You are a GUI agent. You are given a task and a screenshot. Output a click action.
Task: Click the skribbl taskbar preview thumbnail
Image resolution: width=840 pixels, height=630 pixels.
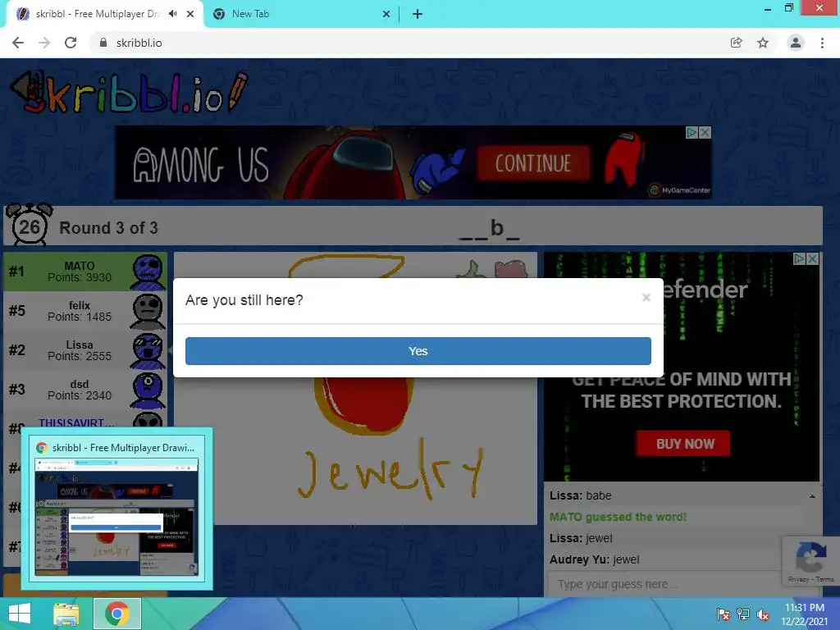116,517
